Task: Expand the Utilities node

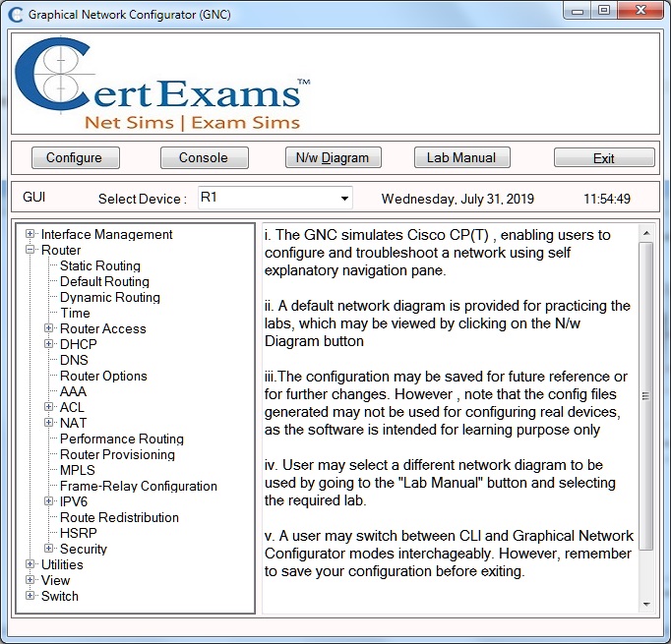Action: (30, 564)
